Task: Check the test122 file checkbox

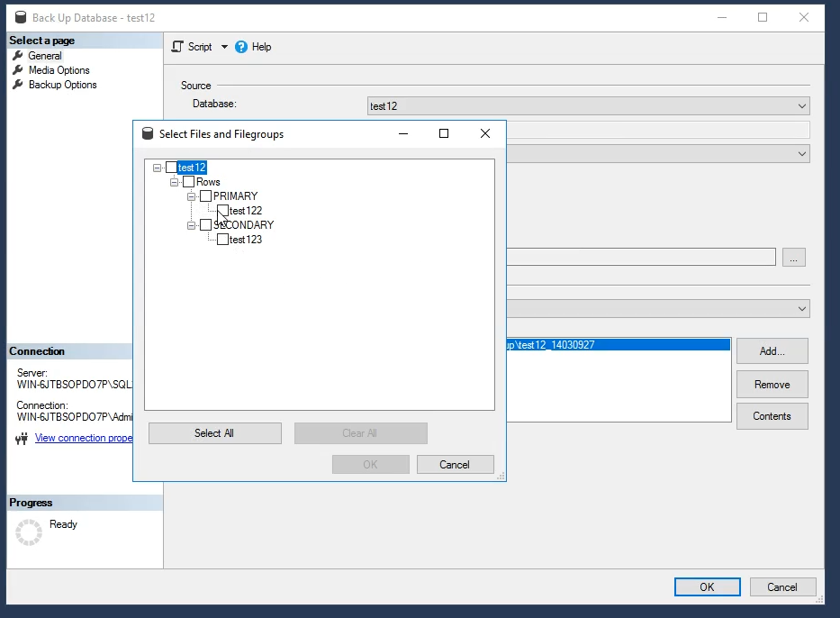Action: (x=223, y=211)
